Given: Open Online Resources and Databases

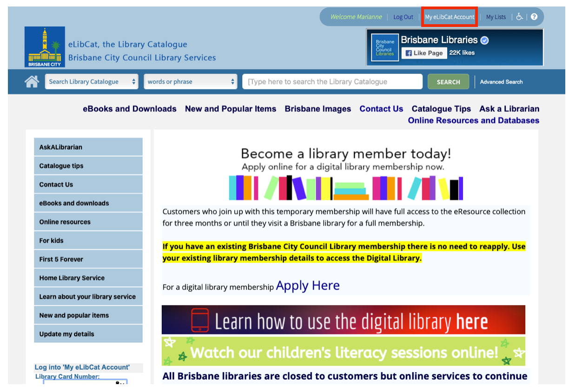Looking at the screenshot, I should point(474,120).
